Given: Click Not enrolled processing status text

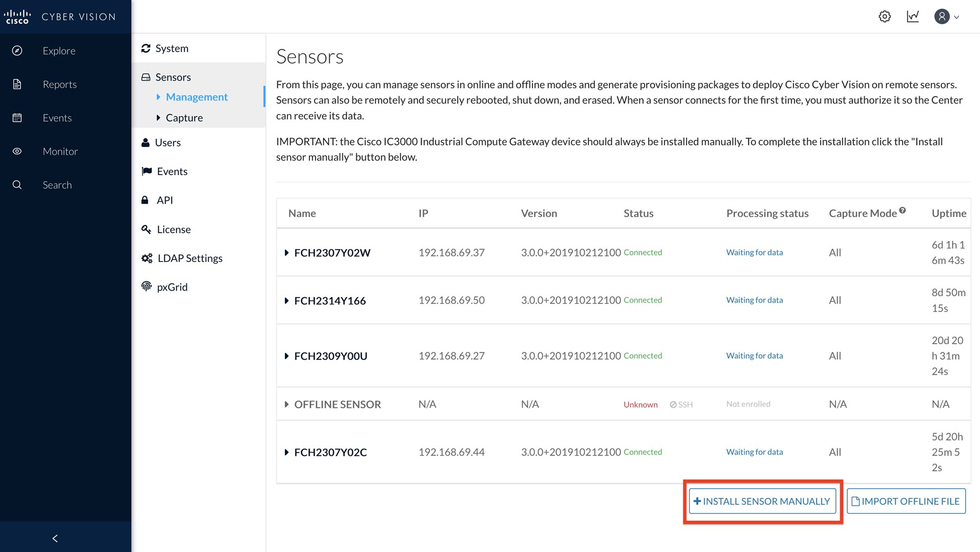Looking at the screenshot, I should [x=748, y=404].
